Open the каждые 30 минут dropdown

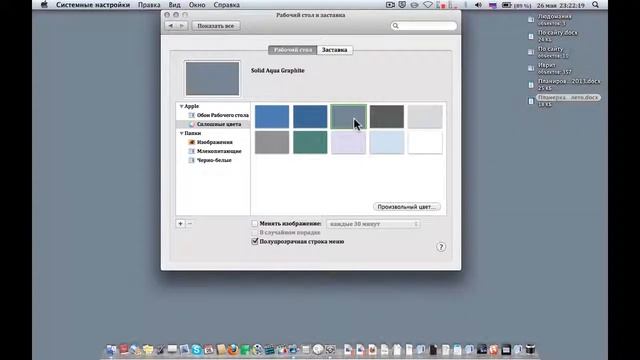coord(373,224)
